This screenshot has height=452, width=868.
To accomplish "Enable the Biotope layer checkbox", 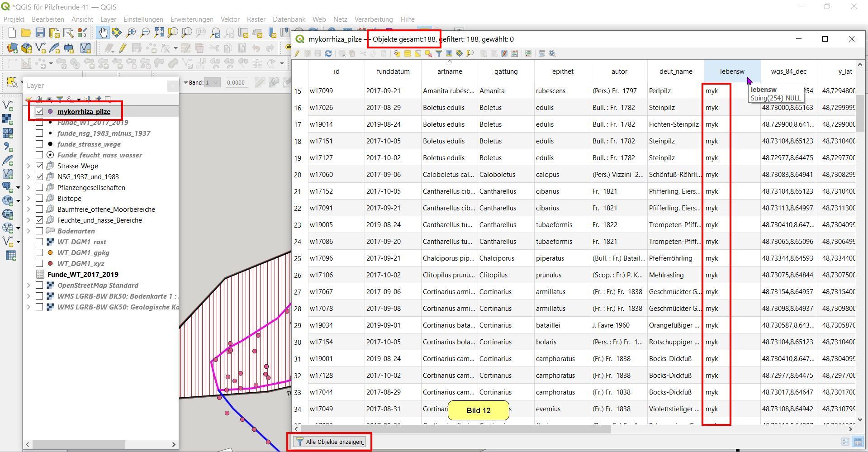I will pyautogui.click(x=39, y=198).
